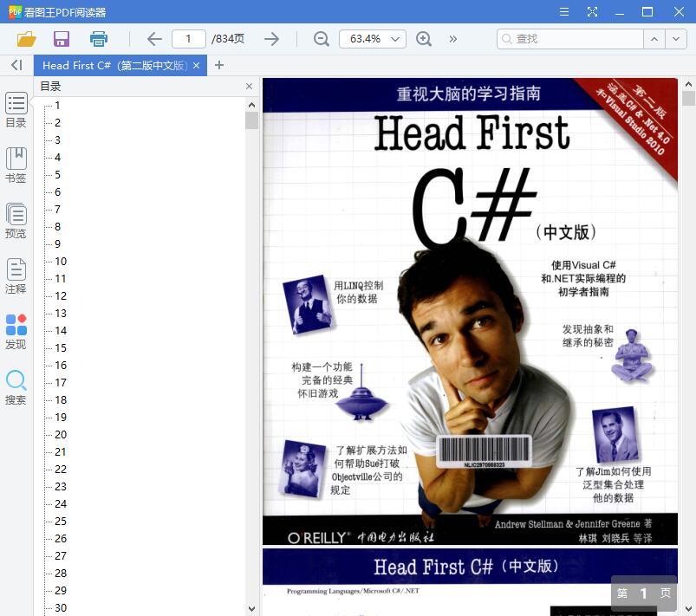Switch to the 预览 preview panel
Screen dimensions: 696x616
click(16, 218)
